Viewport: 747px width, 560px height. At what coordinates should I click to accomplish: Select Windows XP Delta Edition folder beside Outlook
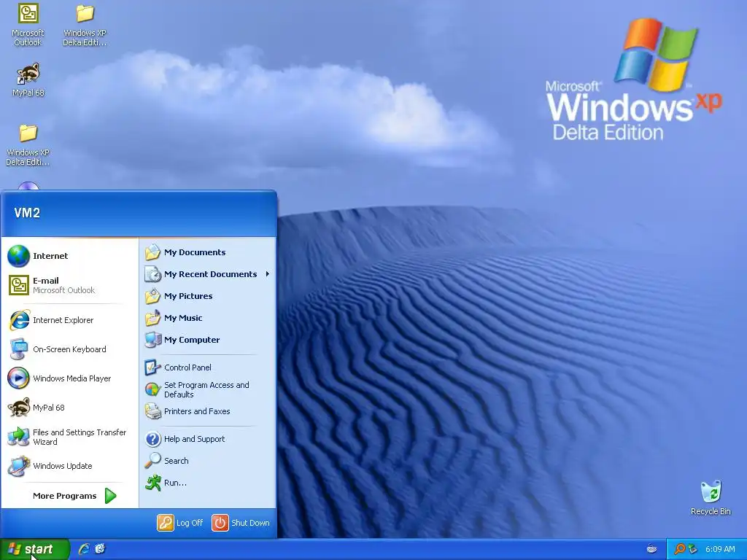85,25
